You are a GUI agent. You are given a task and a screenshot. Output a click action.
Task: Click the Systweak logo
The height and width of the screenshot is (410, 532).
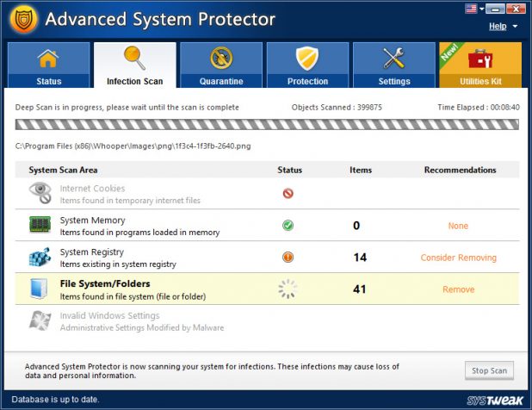coord(495,401)
